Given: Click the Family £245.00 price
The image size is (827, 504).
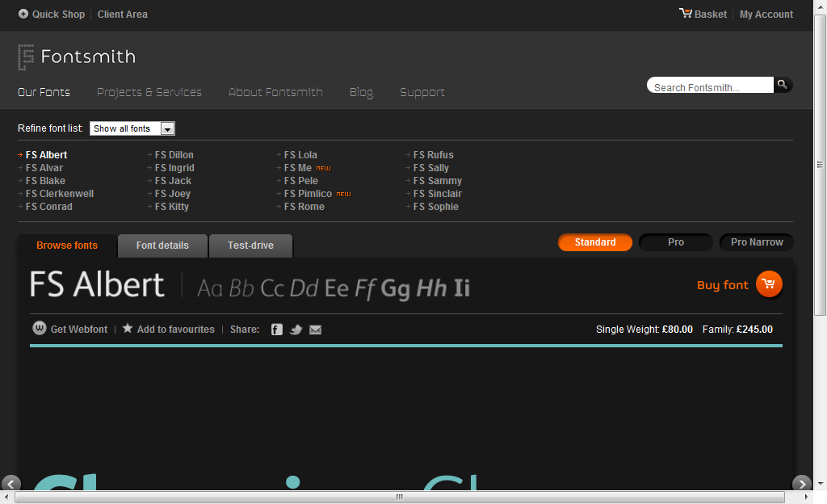Looking at the screenshot, I should [x=737, y=330].
